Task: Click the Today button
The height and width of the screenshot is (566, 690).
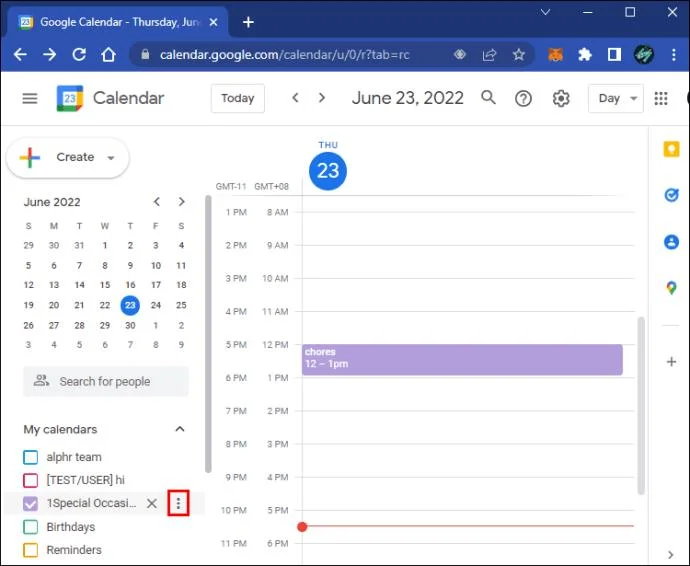Action: point(238,98)
